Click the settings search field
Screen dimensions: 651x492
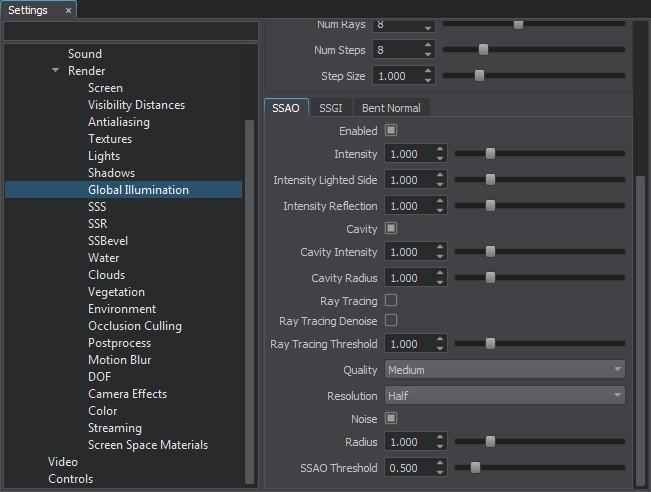[x=131, y=31]
